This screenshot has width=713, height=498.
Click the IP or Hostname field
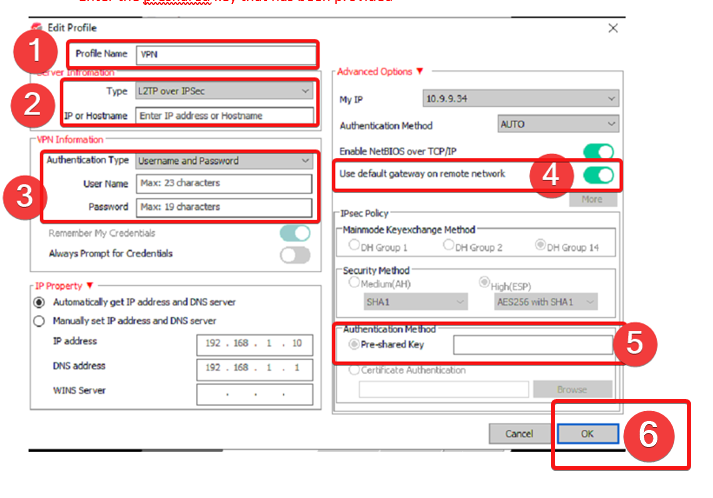coord(224,116)
